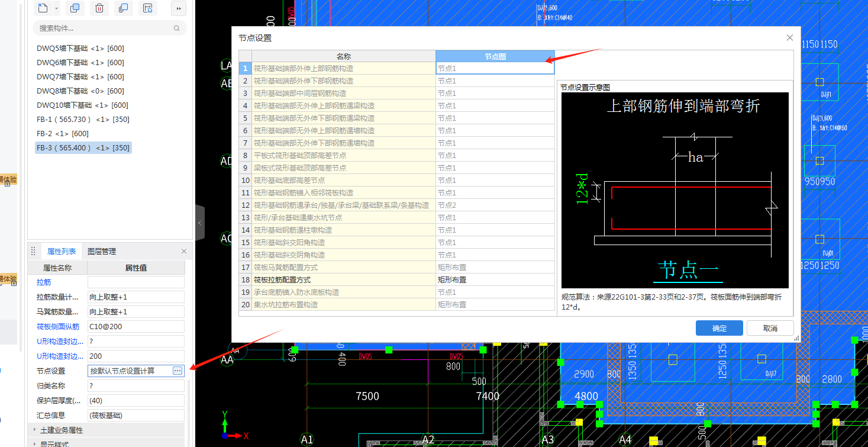Click the 拉筋 value field
Screen dimensions: 868x447
tap(136, 282)
